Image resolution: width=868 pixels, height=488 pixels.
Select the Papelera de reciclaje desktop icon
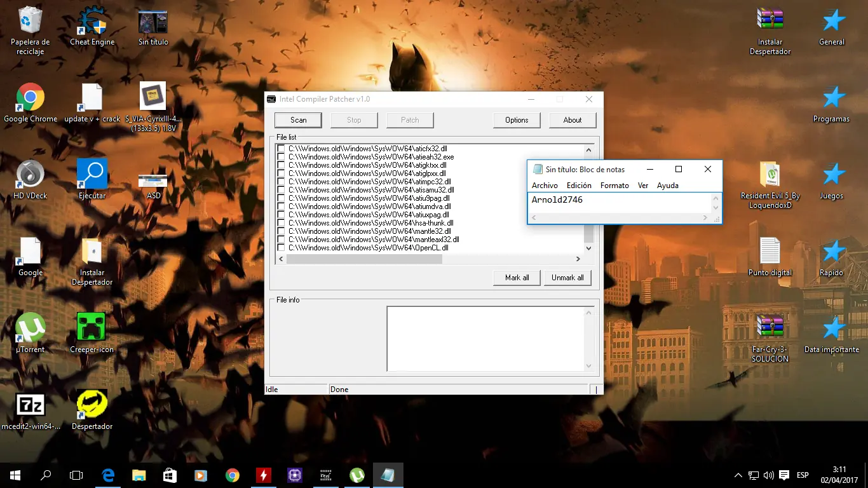(x=31, y=30)
